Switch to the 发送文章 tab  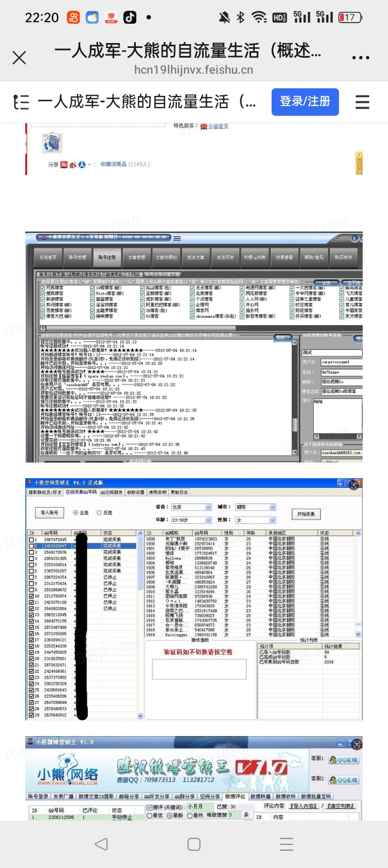coord(196,257)
